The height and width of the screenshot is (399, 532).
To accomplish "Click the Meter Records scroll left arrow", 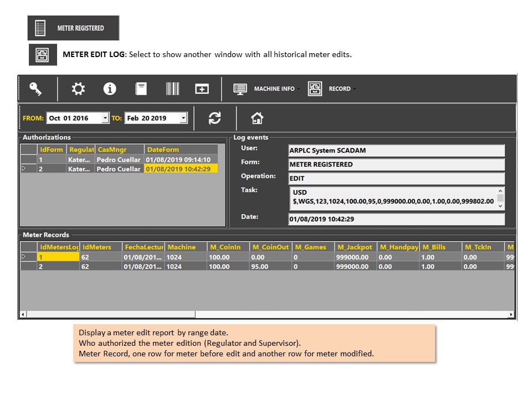I will [x=23, y=314].
